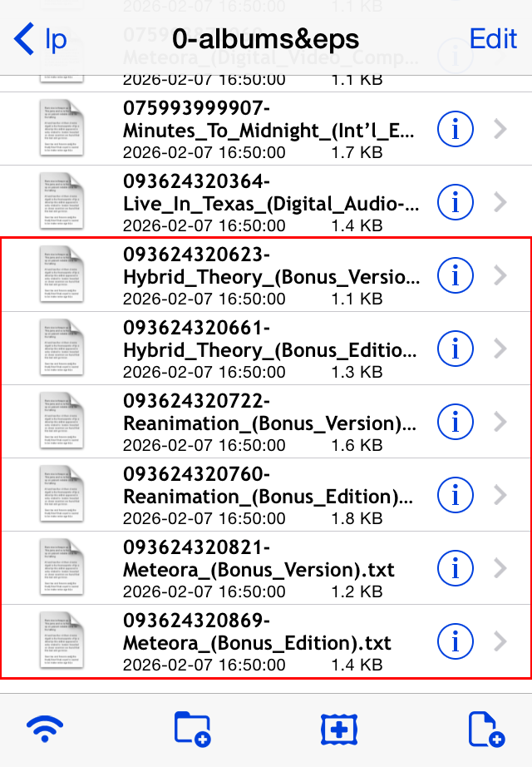Tap document thumbnail of 075993999907 Minutes_To_Midnight

pyautogui.click(x=62, y=128)
